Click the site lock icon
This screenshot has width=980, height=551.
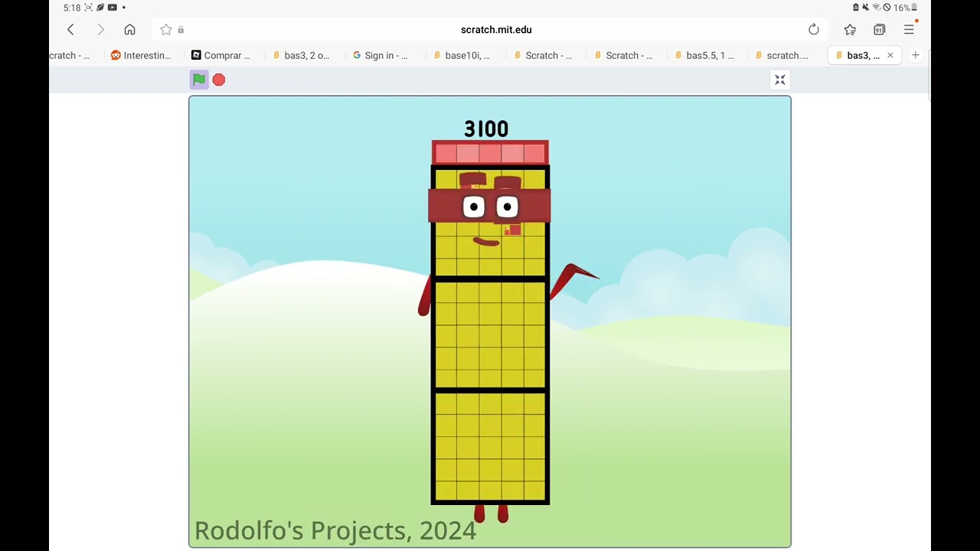181,30
